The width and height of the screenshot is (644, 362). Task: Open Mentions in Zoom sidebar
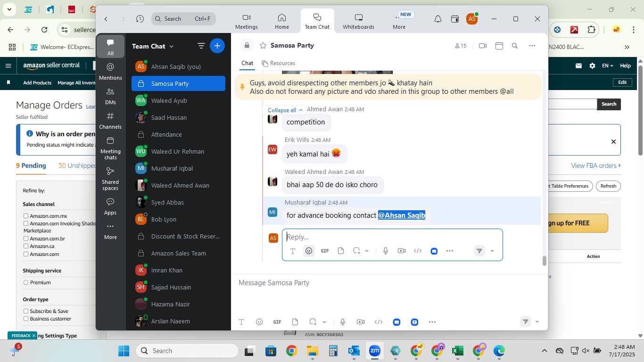(x=111, y=71)
